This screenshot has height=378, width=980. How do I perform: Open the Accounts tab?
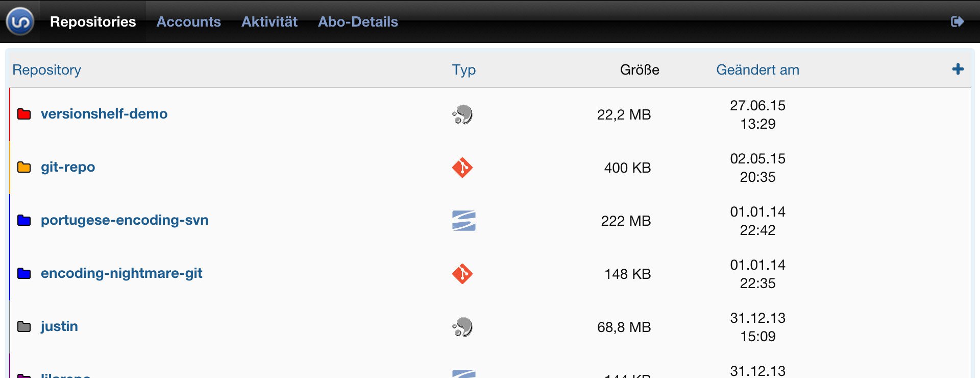188,21
